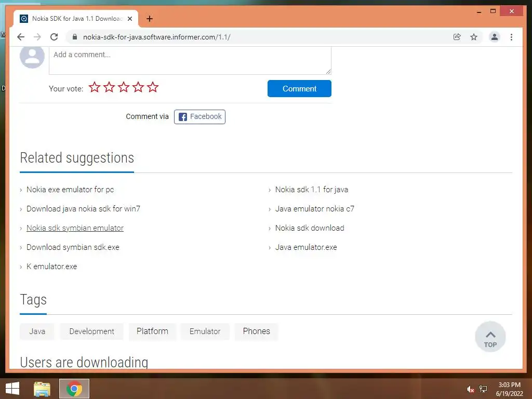Open Nokia exe emulator for pc link
The height and width of the screenshot is (399, 532).
[70, 190]
